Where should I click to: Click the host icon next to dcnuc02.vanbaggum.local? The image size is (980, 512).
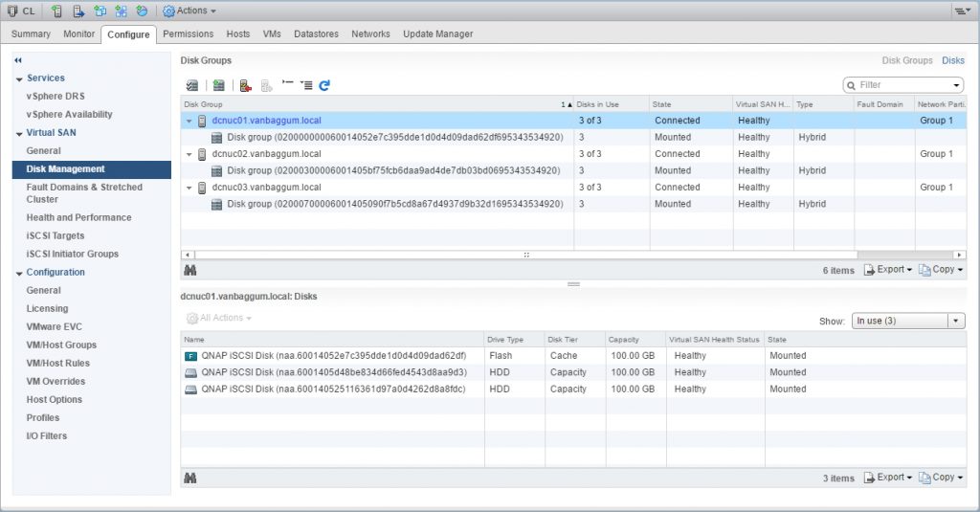tap(203, 154)
